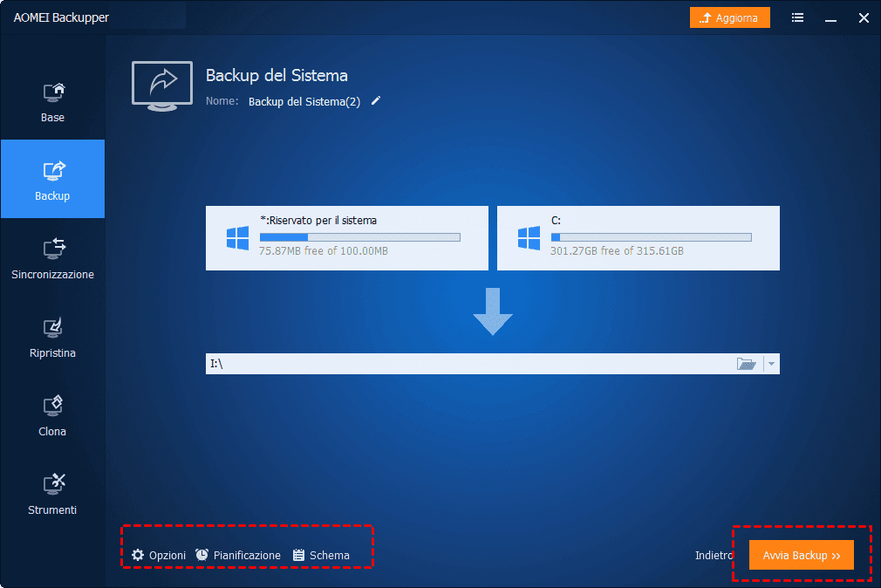Click the 301.27GB free of 315.61GB text
This screenshot has height=588, width=881.
pyautogui.click(x=617, y=251)
